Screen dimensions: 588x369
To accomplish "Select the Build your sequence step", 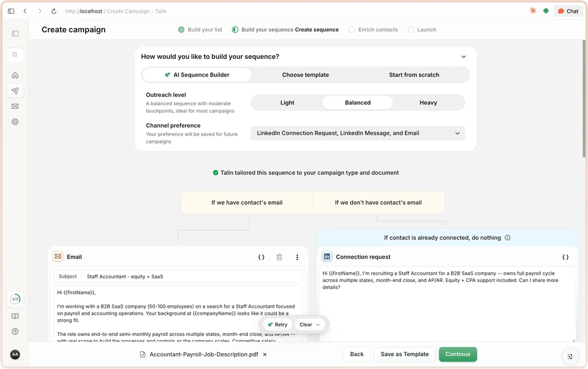I will click(285, 29).
